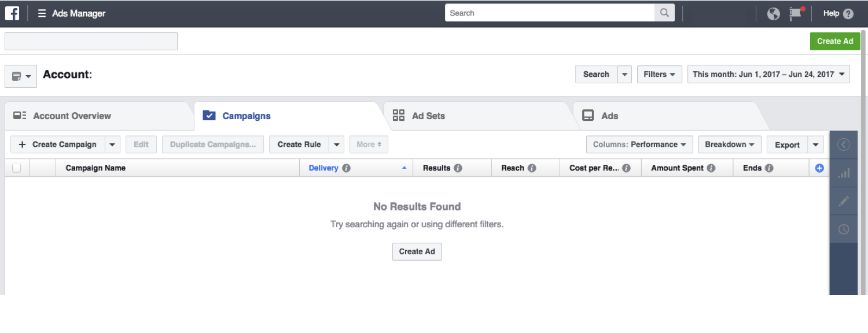This screenshot has height=333, width=868.
Task: Open global pages notifications via the globe icon
Action: (x=773, y=13)
